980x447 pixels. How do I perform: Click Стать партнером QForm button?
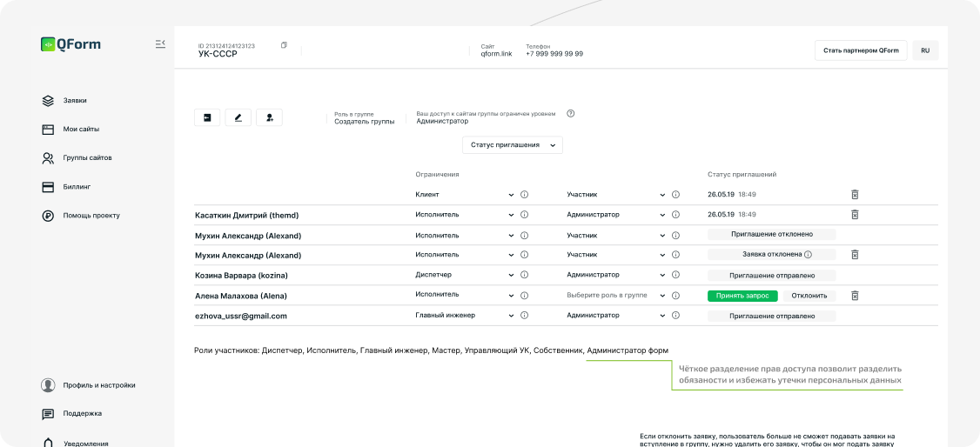861,50
